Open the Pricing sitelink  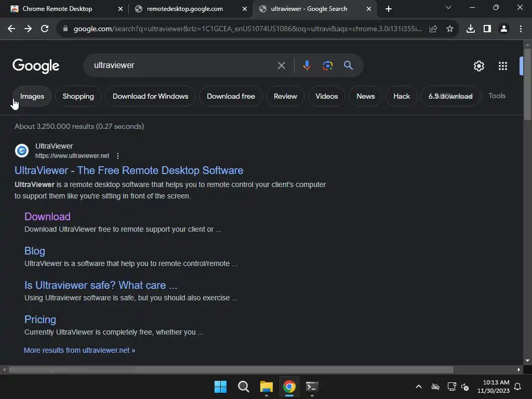tap(40, 320)
